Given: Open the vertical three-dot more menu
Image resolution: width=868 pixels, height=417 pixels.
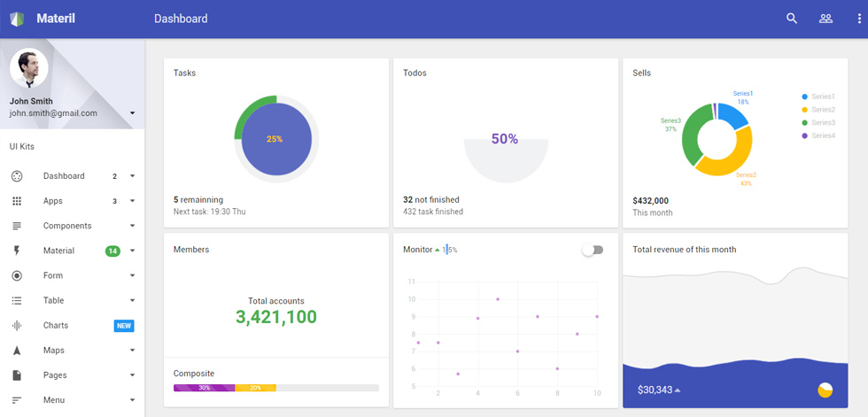Looking at the screenshot, I should [x=858, y=19].
